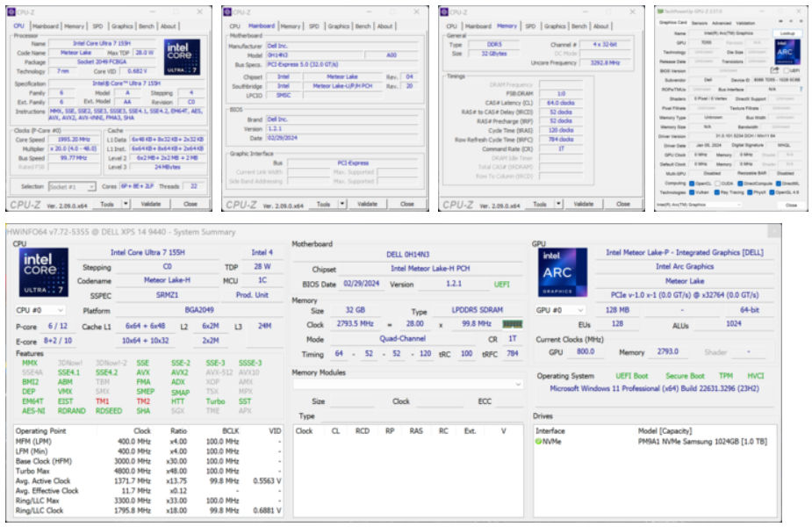Screen dimensions: 812x527
Task: Switch to the Sensors tab in GPU-Z
Action: pyautogui.click(x=699, y=24)
